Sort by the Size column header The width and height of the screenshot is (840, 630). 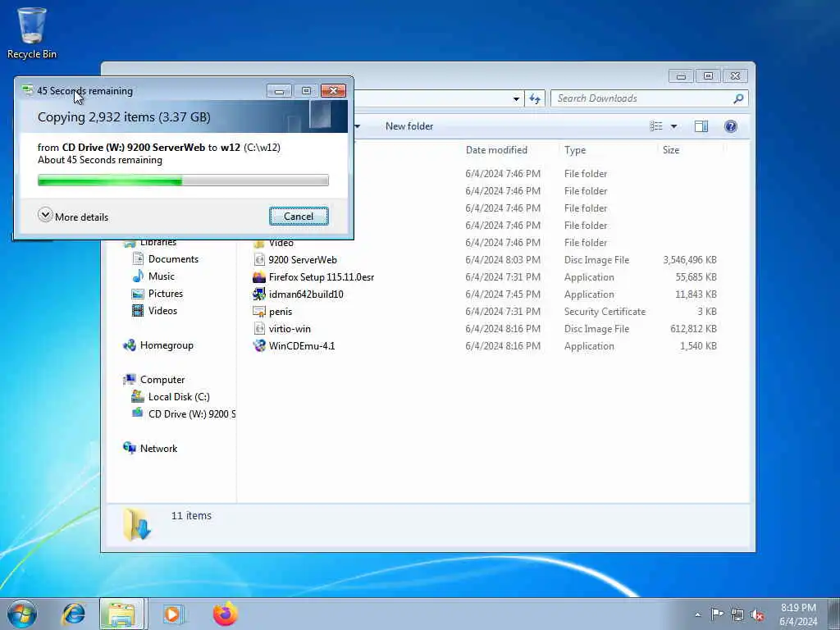671,150
